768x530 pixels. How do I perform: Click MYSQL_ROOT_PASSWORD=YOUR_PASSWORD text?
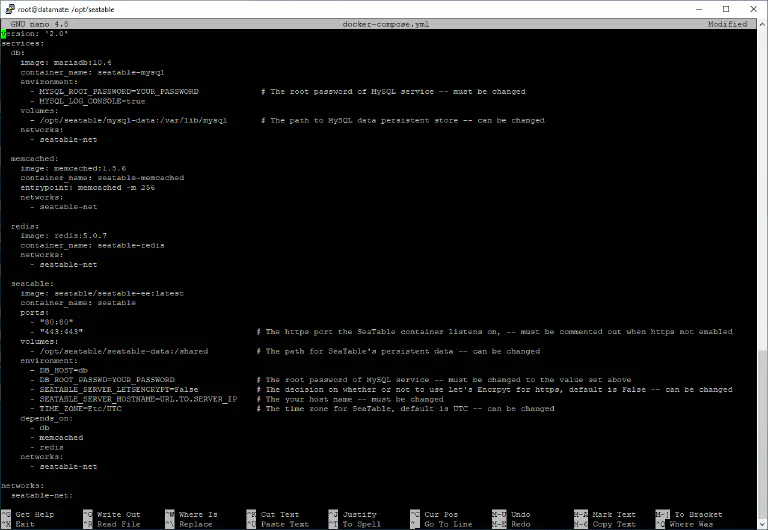tap(119, 91)
